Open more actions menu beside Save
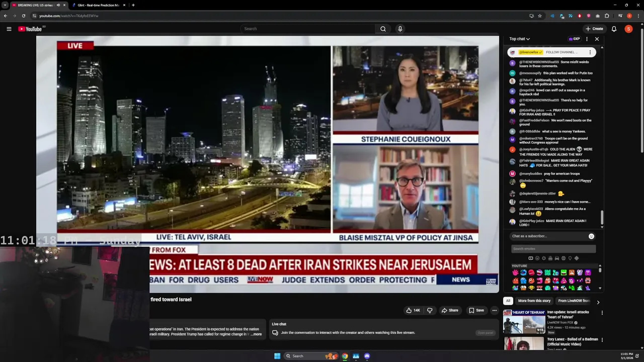The height and width of the screenshot is (362, 644). (x=494, y=310)
